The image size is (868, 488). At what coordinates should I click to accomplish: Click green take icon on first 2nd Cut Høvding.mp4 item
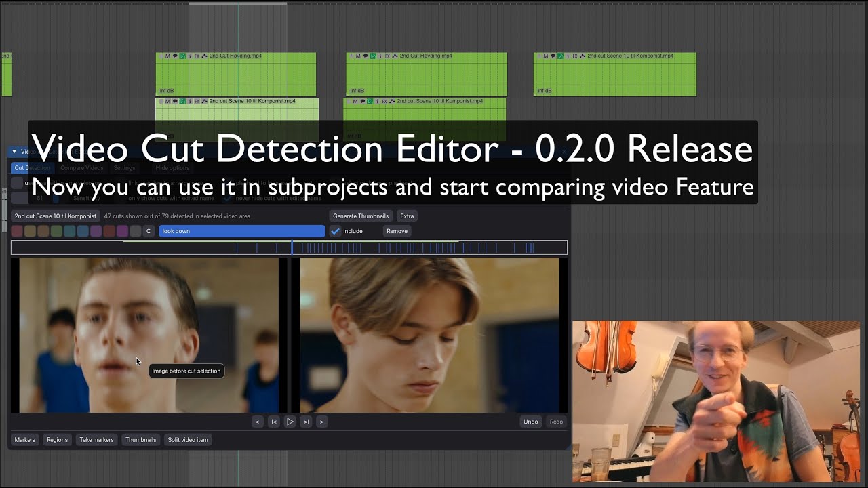coord(182,56)
